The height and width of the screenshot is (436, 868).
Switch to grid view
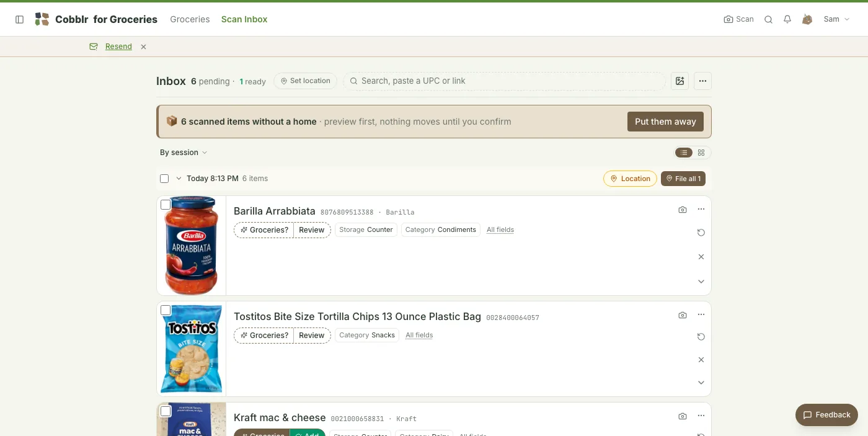coord(701,153)
